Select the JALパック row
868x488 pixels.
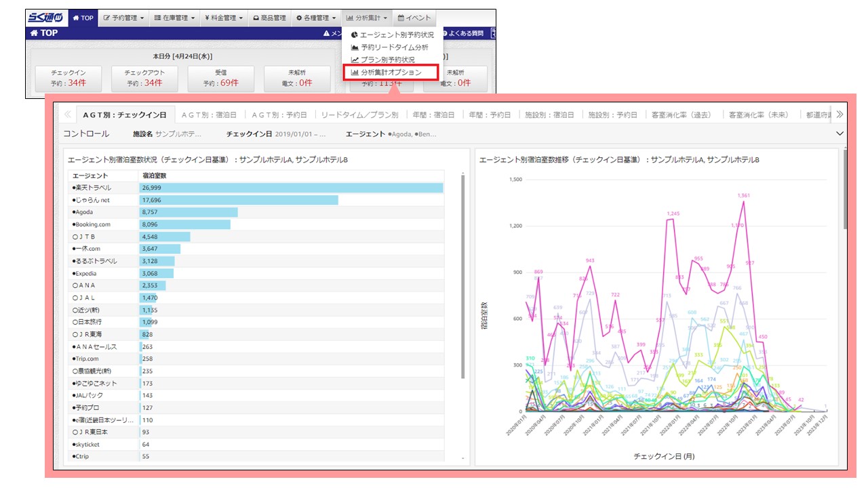click(x=256, y=395)
